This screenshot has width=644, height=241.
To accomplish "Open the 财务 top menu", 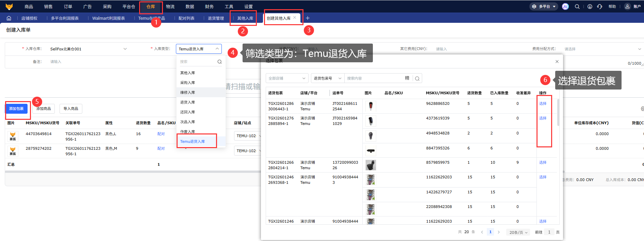I will click(x=209, y=6).
